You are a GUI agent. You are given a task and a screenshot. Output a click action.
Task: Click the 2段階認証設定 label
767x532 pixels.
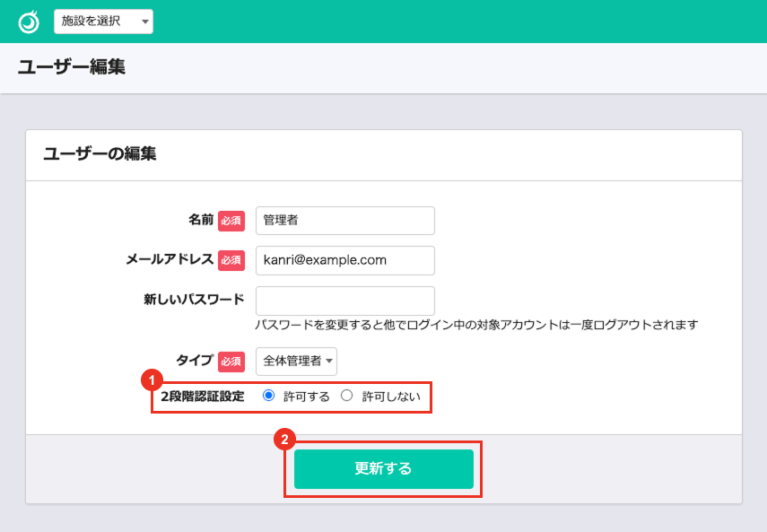click(x=202, y=396)
